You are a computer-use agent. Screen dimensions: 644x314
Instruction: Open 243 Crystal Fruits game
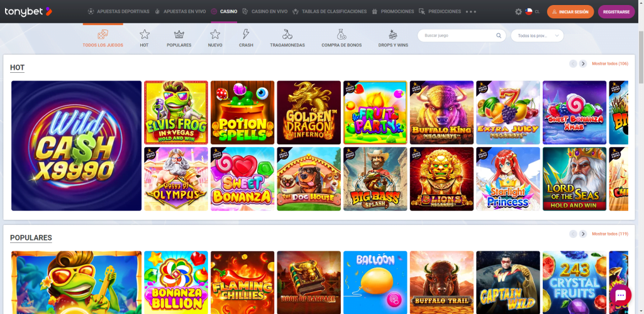point(575,283)
